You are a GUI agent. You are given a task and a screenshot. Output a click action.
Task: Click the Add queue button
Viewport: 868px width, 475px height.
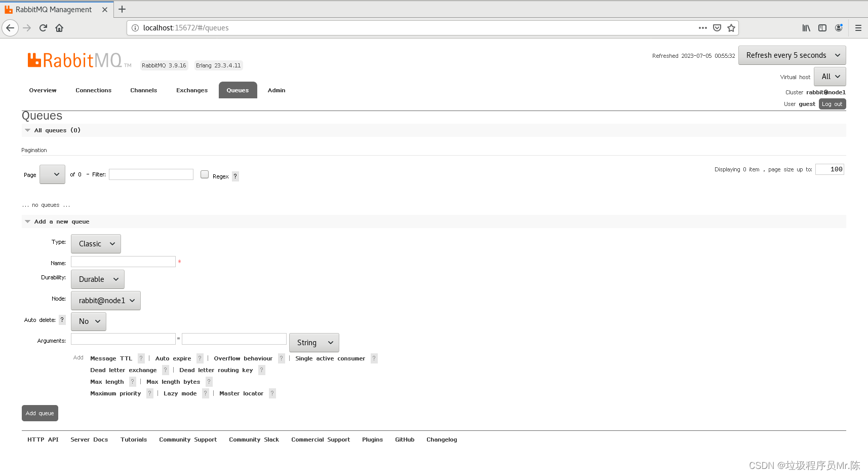(x=40, y=413)
